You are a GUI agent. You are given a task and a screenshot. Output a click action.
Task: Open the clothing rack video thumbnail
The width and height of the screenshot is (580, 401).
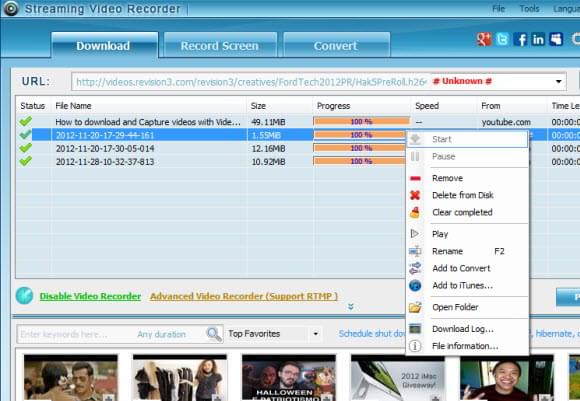180,377
